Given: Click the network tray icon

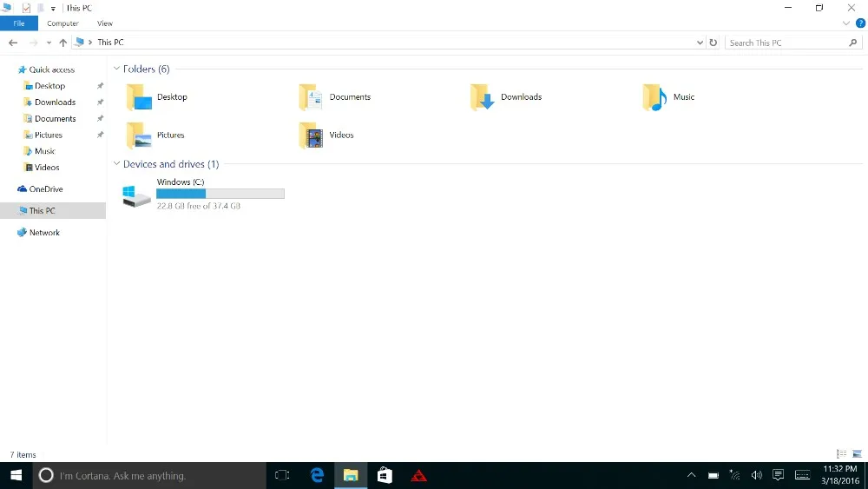Looking at the screenshot, I should 734,475.
